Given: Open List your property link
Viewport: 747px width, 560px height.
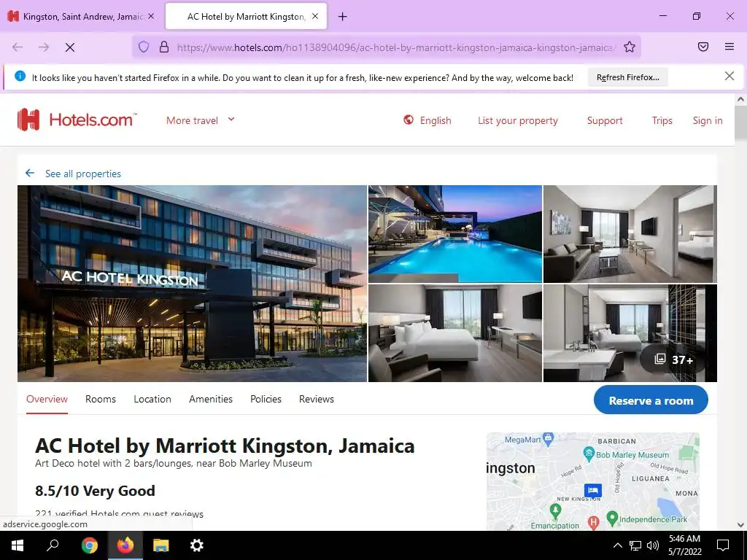Looking at the screenshot, I should point(518,120).
